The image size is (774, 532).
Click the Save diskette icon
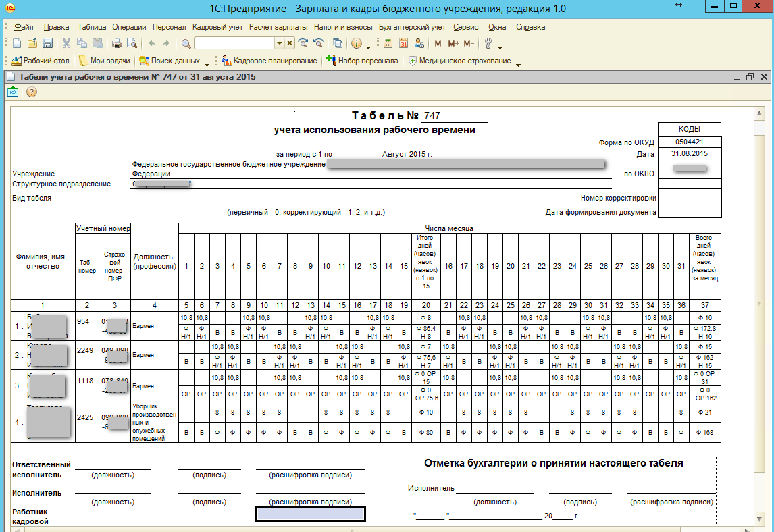pos(47,43)
